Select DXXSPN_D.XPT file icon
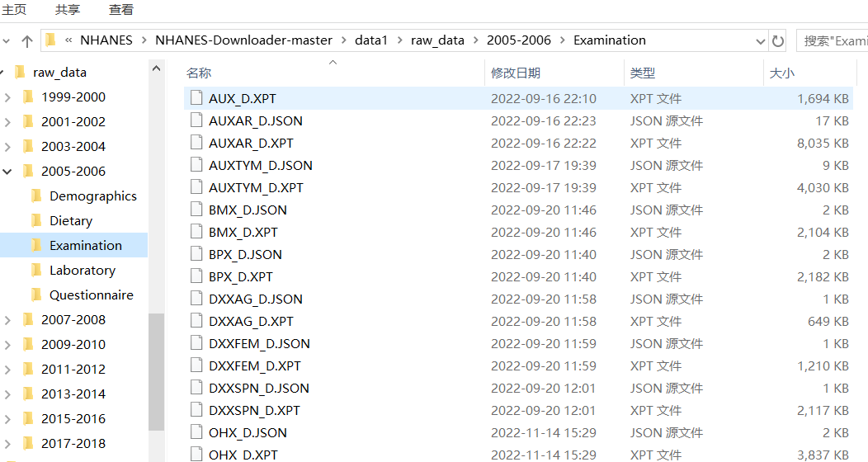Viewport: 868px width, 462px height. click(x=196, y=409)
